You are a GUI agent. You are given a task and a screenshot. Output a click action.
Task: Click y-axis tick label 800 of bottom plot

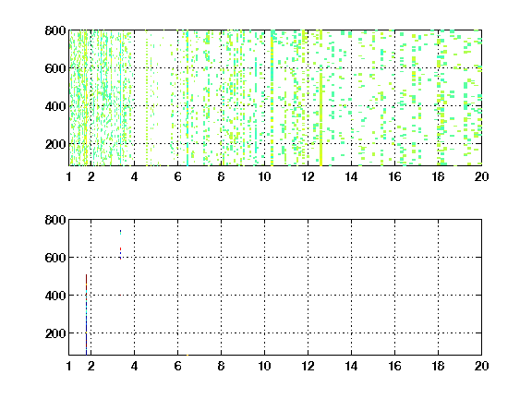coord(55,220)
